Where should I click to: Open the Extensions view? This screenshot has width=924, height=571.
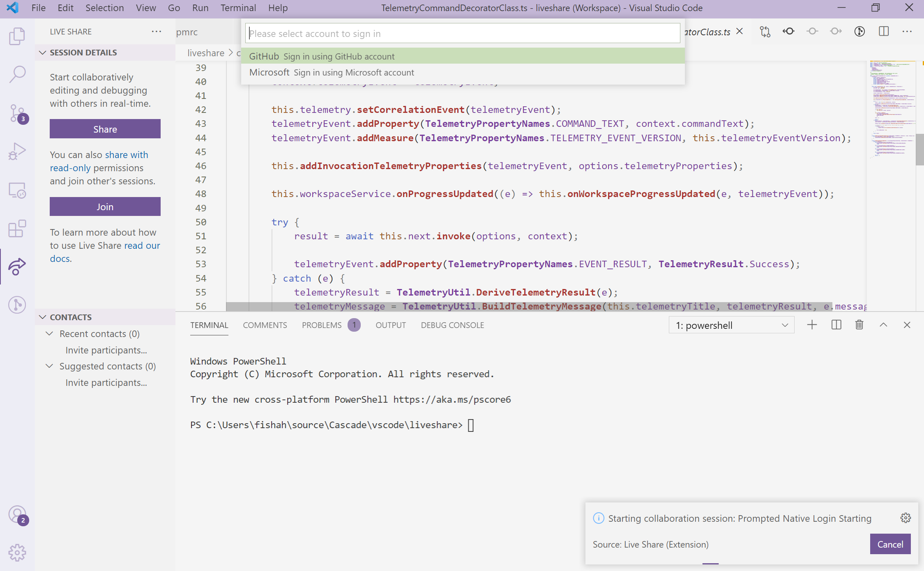(17, 229)
